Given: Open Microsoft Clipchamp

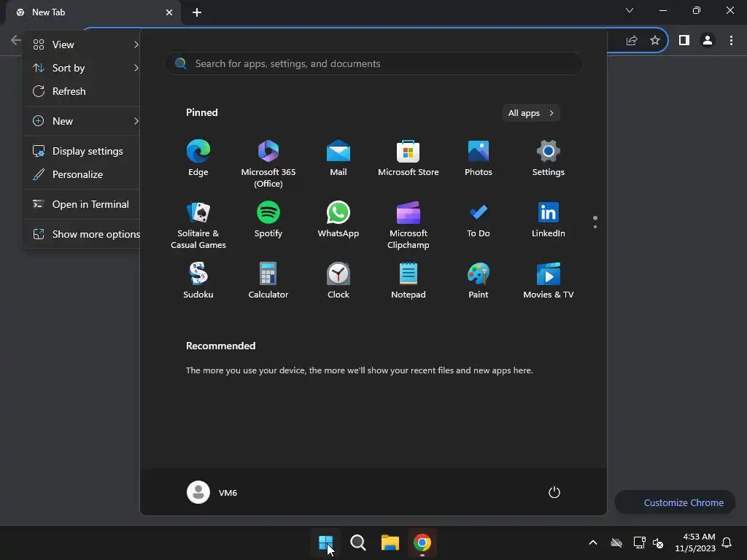Looking at the screenshot, I should coord(409,225).
